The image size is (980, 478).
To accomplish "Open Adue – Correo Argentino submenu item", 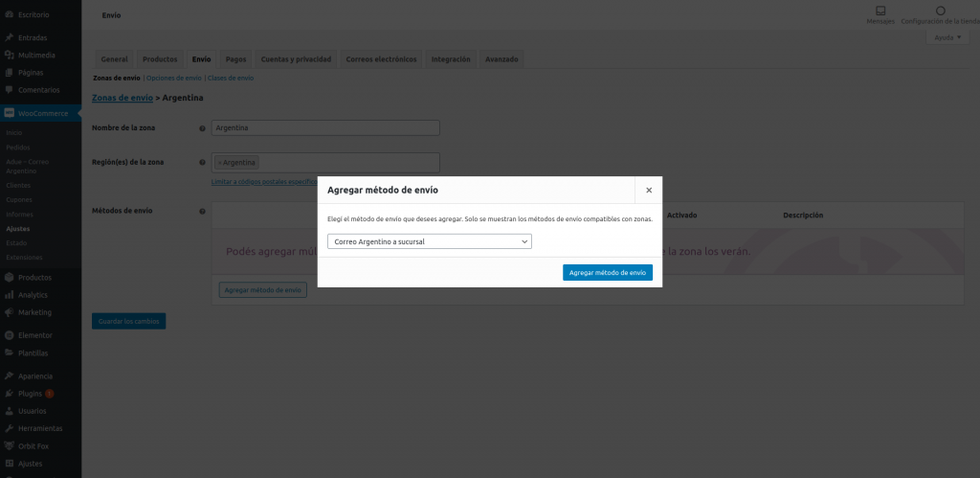I will [28, 167].
